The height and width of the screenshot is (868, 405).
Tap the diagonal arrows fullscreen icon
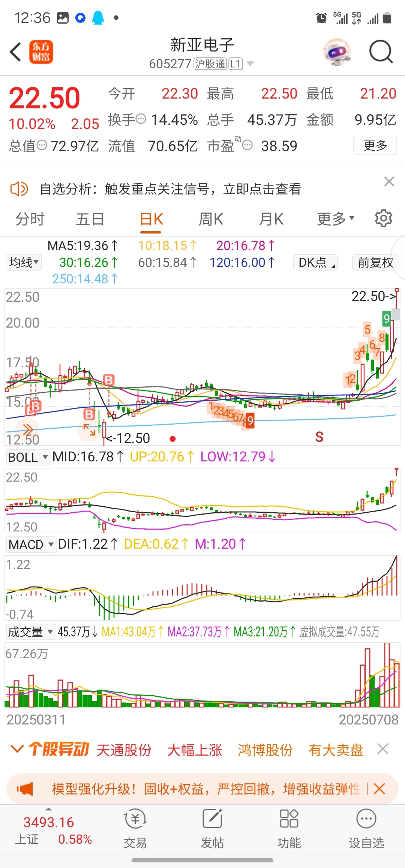click(89, 430)
